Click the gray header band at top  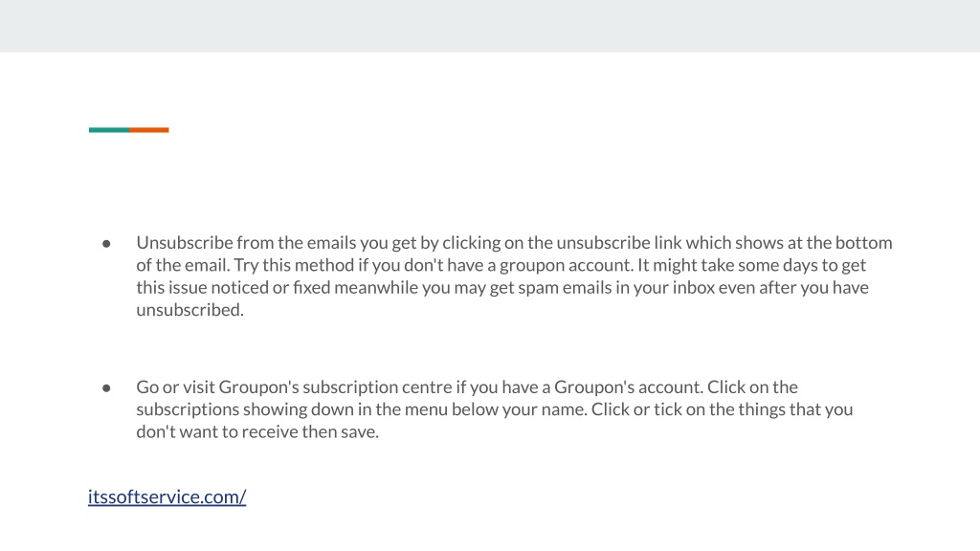[x=490, y=26]
